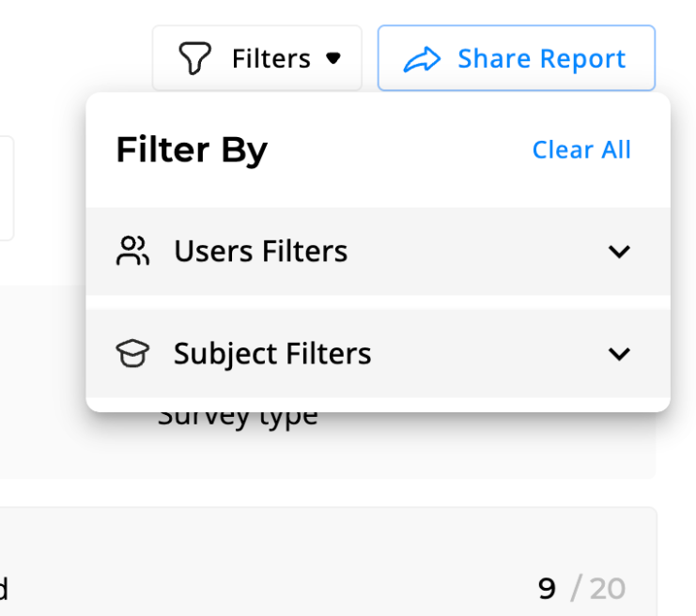The image size is (696, 616).
Task: Open the Users Filters section label
Action: click(260, 252)
